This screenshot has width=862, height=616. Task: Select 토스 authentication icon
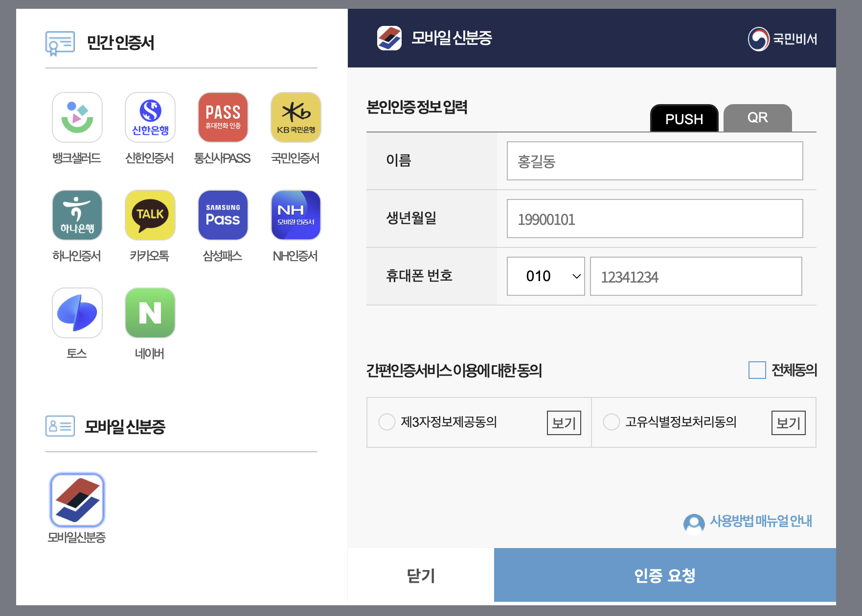tap(77, 313)
